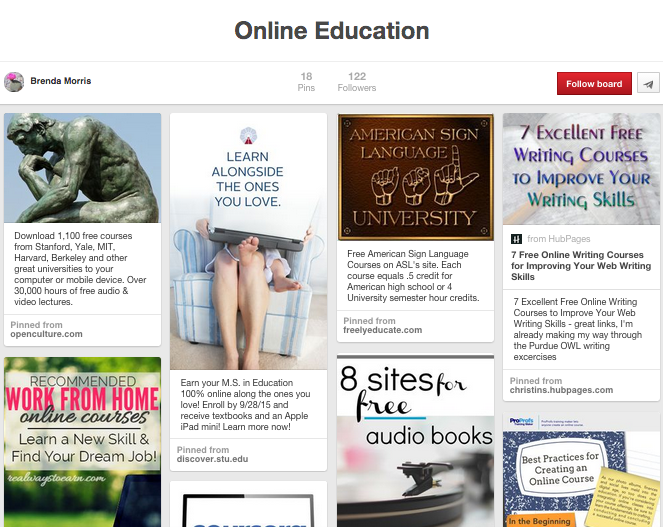
Task: Visit pinned source openculture.com
Action: 47,334
